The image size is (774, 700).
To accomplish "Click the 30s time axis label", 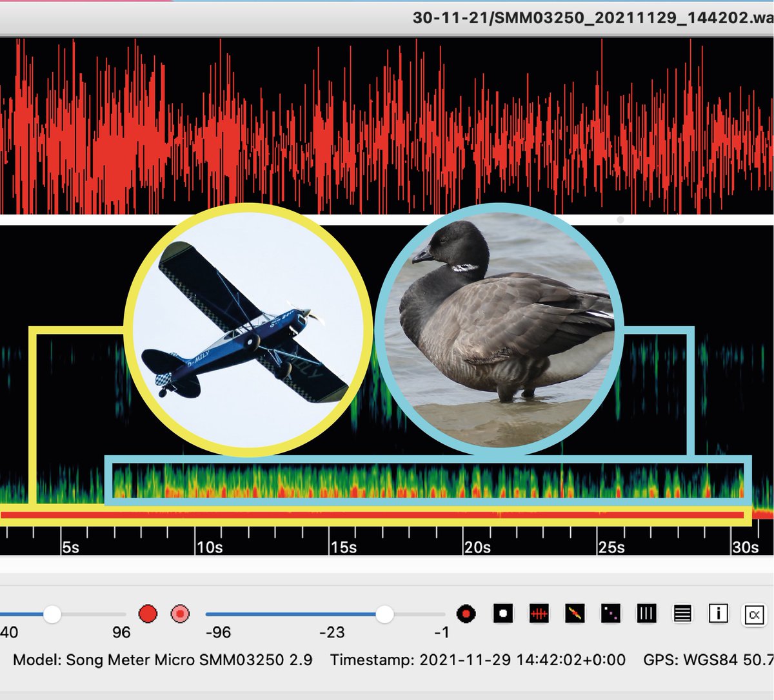I will [x=746, y=547].
